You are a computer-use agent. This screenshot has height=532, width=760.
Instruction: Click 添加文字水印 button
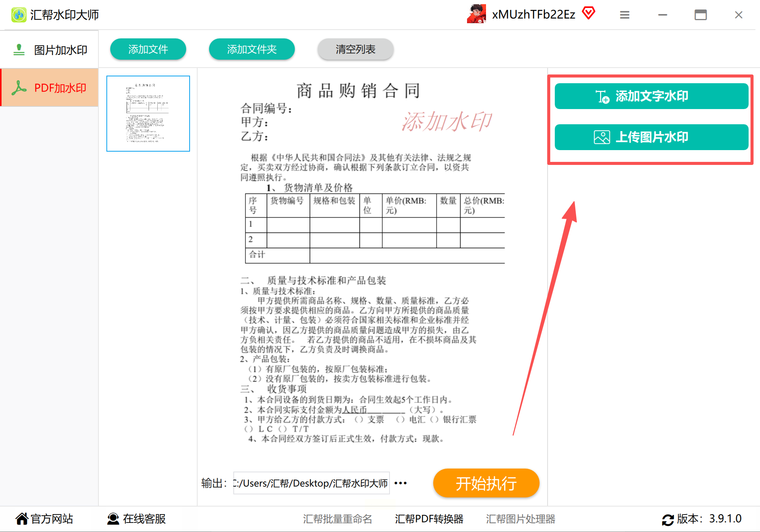651,96
